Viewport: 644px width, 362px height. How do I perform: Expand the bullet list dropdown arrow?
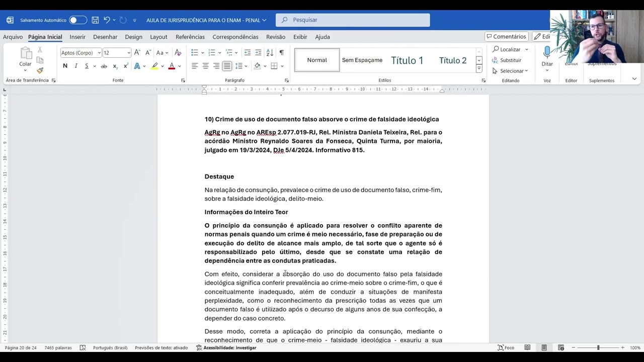[x=202, y=53]
